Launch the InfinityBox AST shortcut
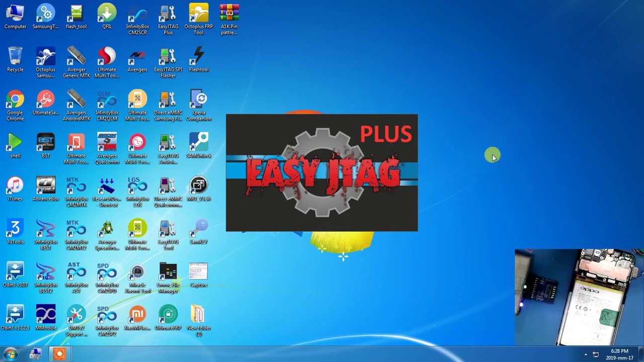The width and height of the screenshot is (644, 362). tap(76, 279)
